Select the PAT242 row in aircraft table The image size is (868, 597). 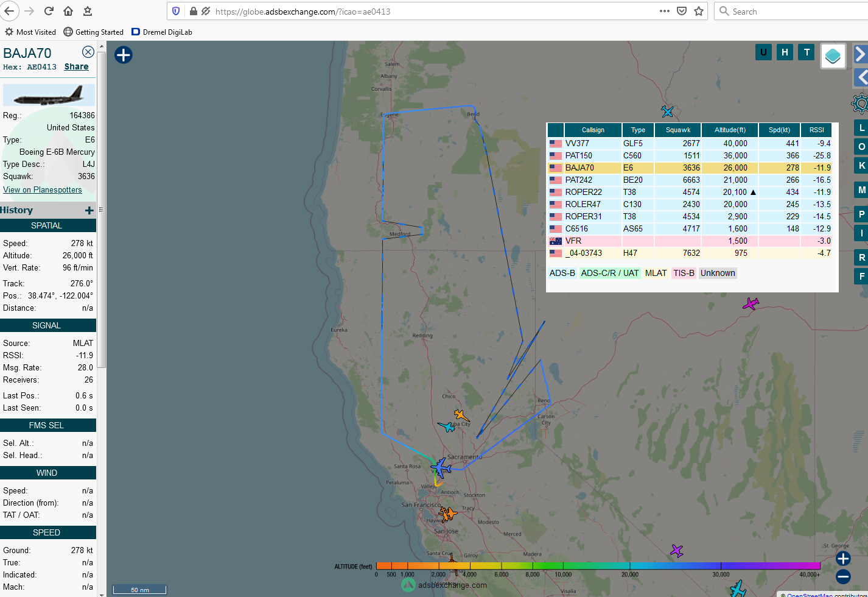click(x=690, y=180)
